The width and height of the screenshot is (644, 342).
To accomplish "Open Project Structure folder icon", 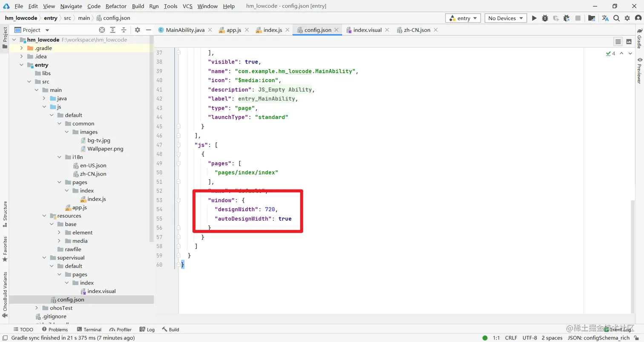I will 591,18.
